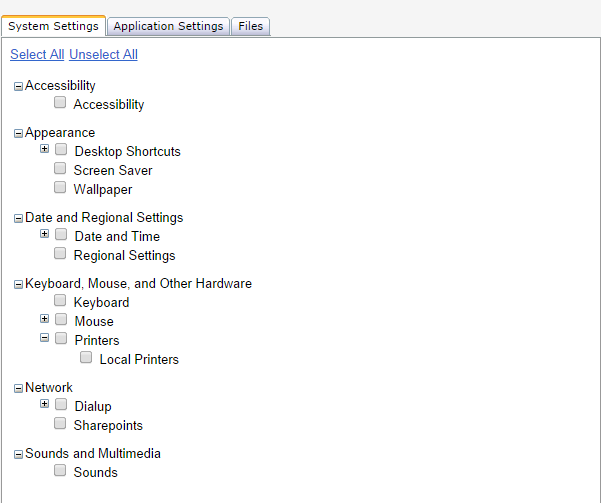Collapse the Accessibility category
Image resolution: width=601 pixels, height=503 pixels.
point(18,87)
